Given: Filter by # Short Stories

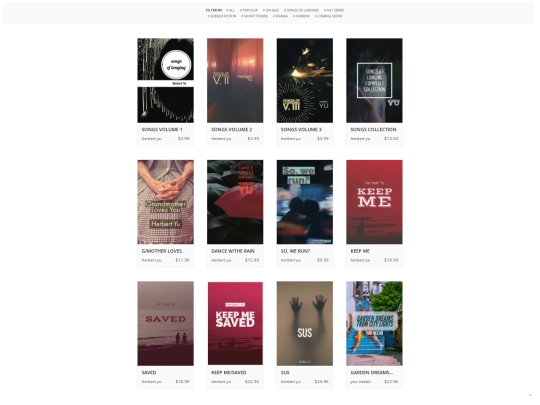Looking at the screenshot, I should pyautogui.click(x=255, y=16).
